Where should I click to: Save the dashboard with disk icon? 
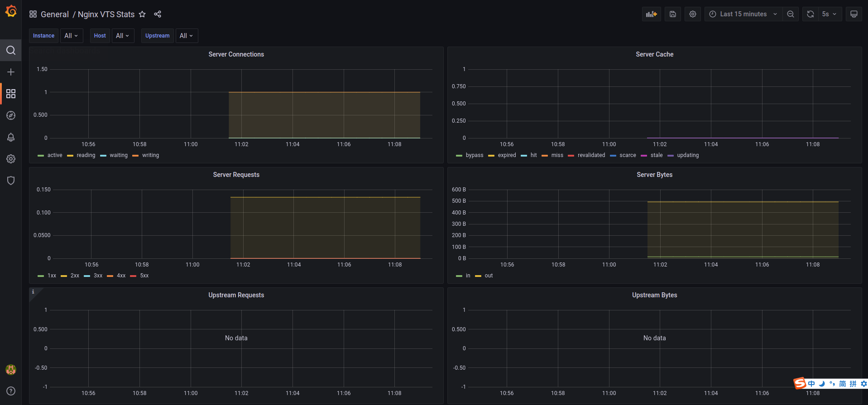[673, 14]
